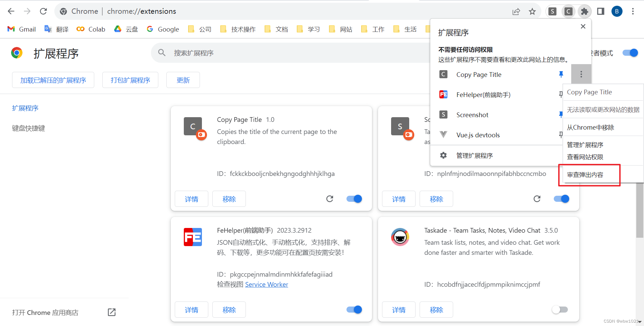
Task: Go back using the browser back arrow
Action: [x=11, y=11]
